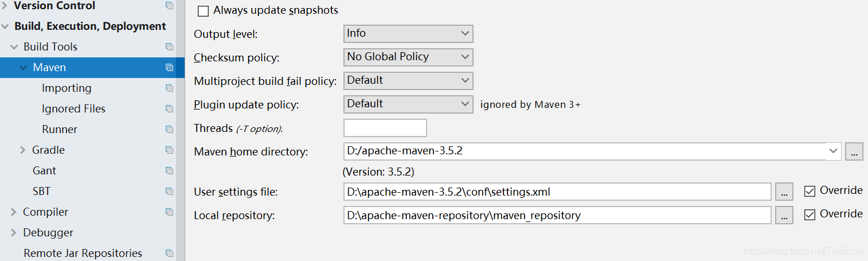Select Importing under Maven
Viewport: 868px width, 261px height.
coord(67,88)
